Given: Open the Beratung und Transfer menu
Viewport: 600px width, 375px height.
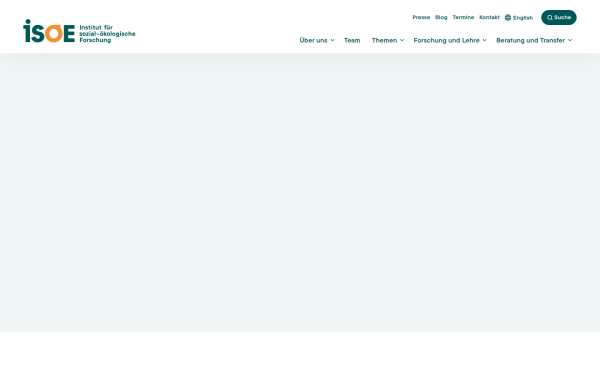Looking at the screenshot, I should pos(530,40).
